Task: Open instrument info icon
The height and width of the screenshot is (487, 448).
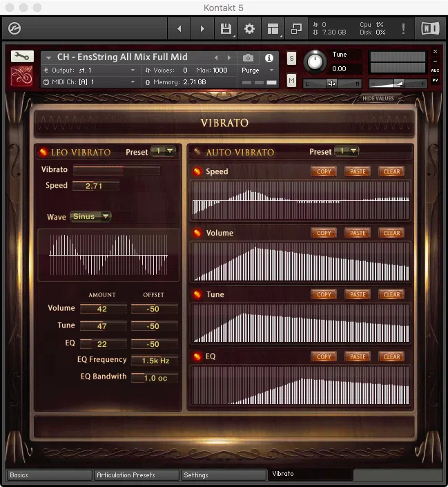Action: click(x=269, y=58)
